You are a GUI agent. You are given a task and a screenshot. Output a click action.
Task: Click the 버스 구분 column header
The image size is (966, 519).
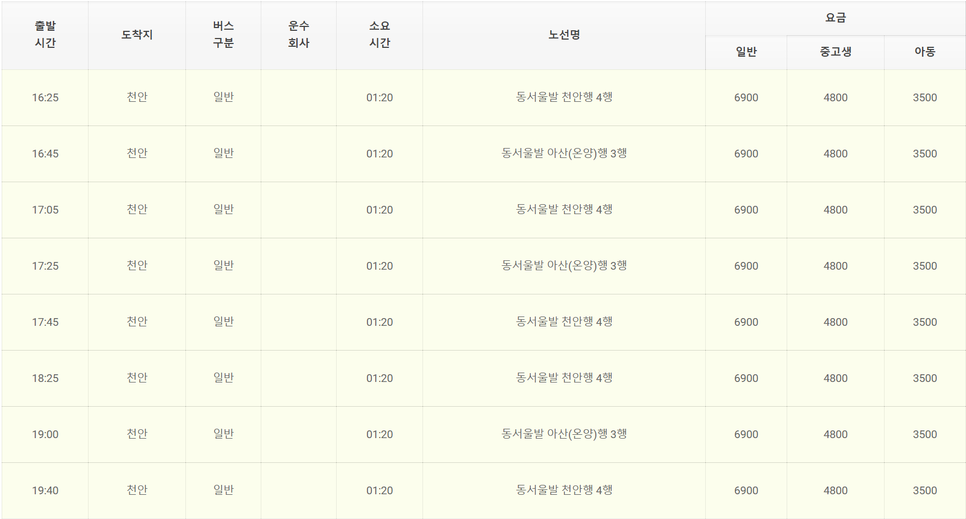223,35
